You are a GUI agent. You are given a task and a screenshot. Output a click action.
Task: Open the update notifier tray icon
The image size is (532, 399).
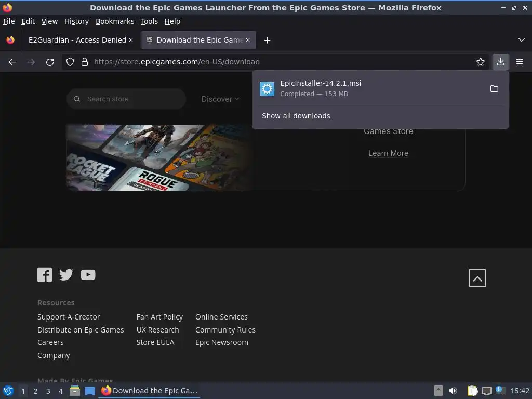pyautogui.click(x=500, y=390)
